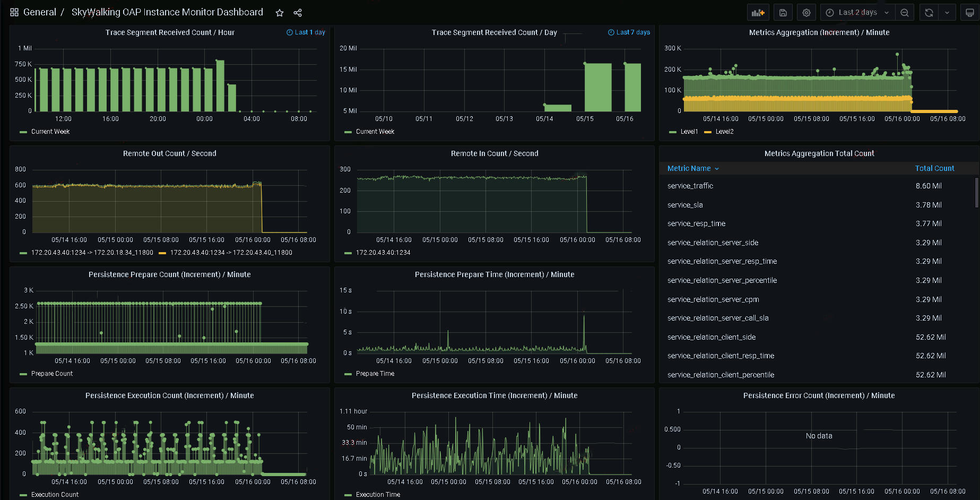Click the 172.20.43.40:1234 legend color swatch
Image resolution: width=980 pixels, height=500 pixels.
(x=348, y=253)
